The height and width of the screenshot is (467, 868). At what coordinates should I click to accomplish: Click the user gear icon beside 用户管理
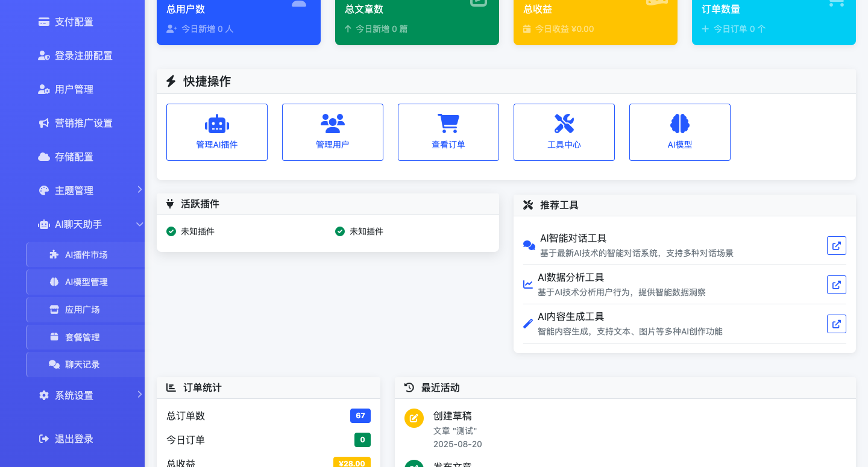tap(44, 89)
